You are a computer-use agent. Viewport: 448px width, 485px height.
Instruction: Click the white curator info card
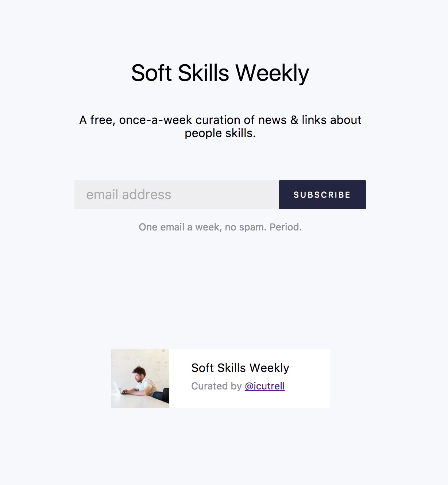(x=249, y=378)
